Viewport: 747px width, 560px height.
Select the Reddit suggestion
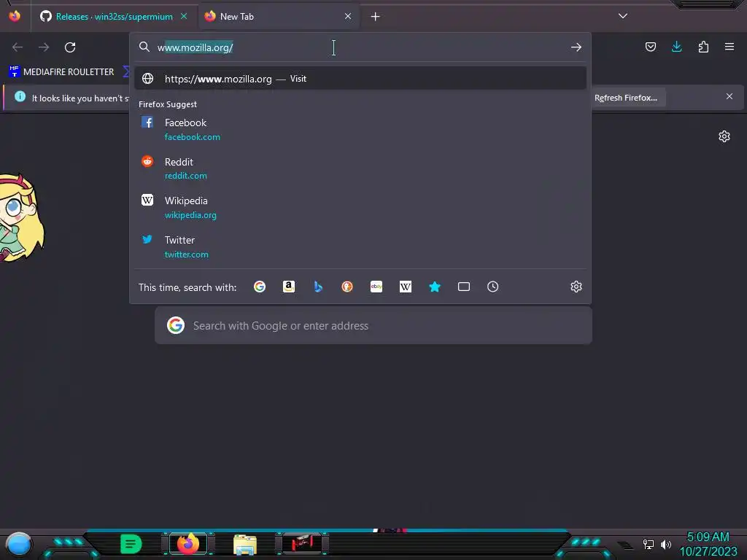(x=360, y=168)
